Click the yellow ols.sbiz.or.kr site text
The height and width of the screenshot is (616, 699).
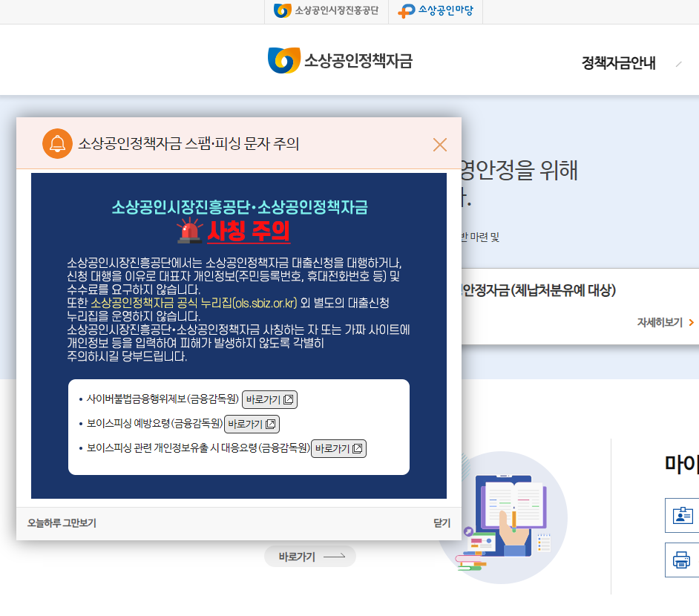click(194, 303)
